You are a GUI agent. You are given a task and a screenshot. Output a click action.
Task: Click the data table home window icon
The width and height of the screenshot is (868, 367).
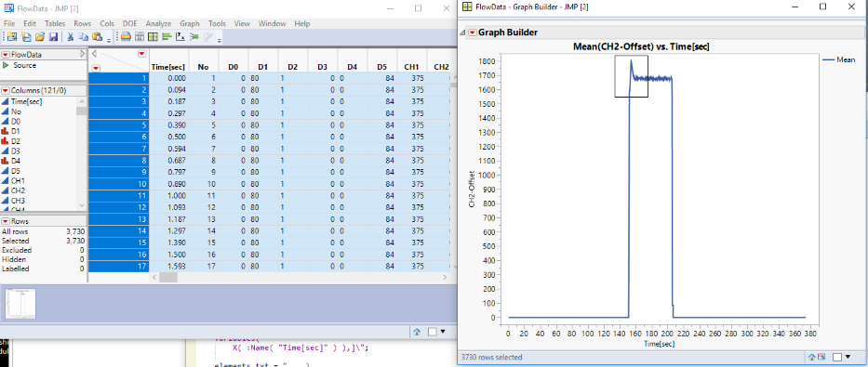click(x=417, y=331)
